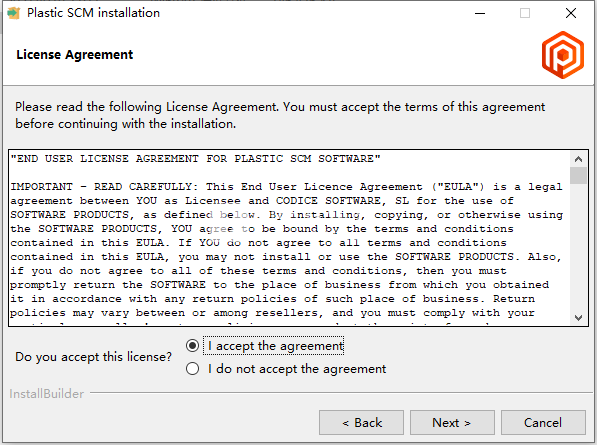This screenshot has width=597, height=445.
Task: Abort installation with the Cancel button
Action: [x=543, y=423]
